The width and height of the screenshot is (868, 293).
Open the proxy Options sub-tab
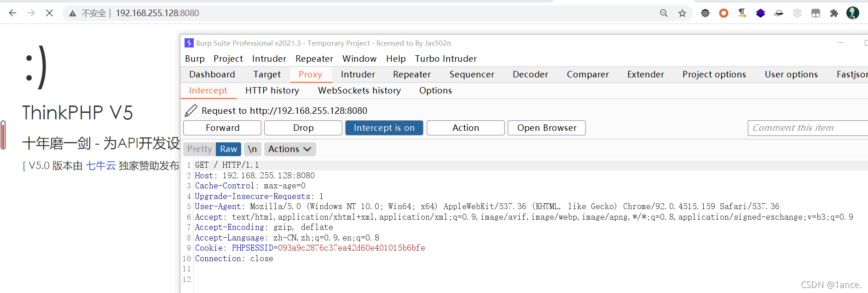tap(435, 90)
